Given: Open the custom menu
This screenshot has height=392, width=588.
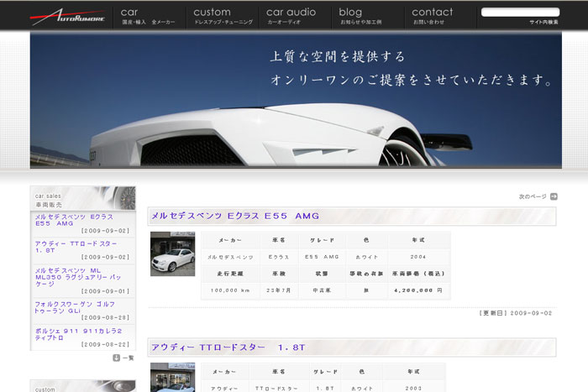Looking at the screenshot, I should pyautogui.click(x=223, y=17).
